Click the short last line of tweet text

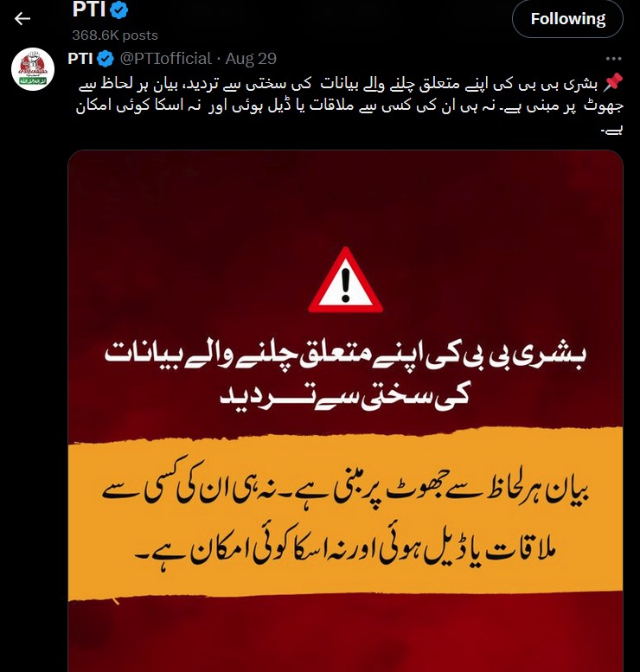pyautogui.click(x=611, y=130)
